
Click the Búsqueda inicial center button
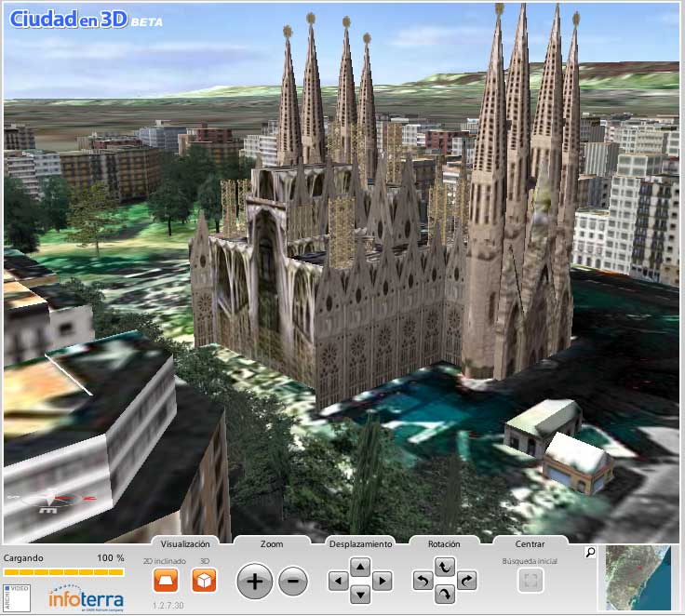(x=531, y=581)
